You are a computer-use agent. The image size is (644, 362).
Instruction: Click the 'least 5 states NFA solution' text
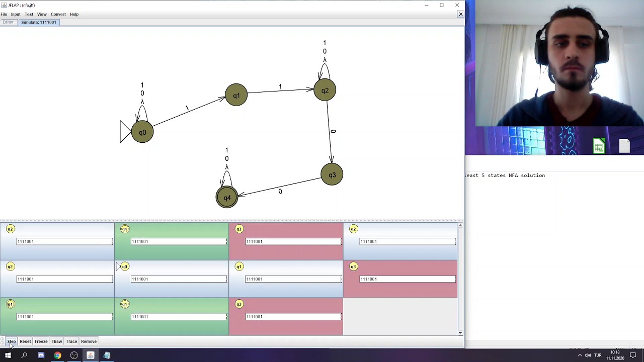pyautogui.click(x=505, y=175)
